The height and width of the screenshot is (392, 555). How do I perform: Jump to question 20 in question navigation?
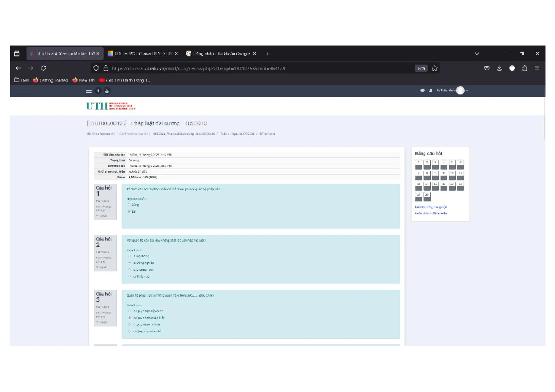427,196
